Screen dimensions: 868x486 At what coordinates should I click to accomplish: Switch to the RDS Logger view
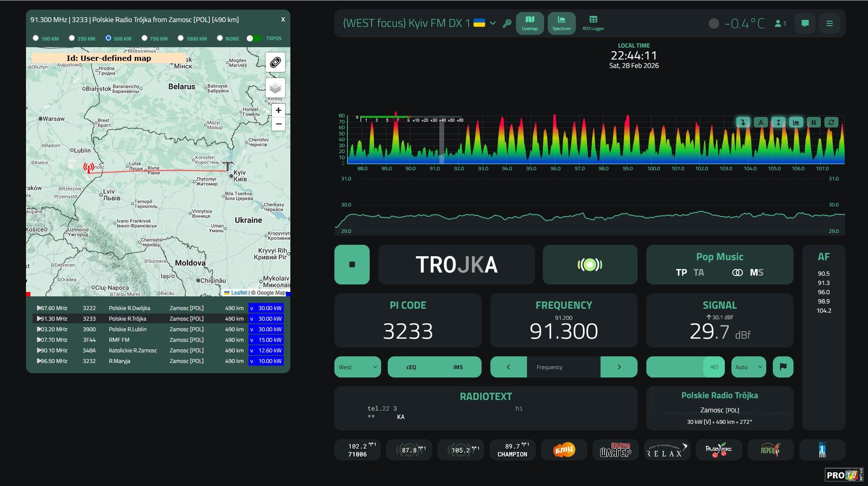click(x=593, y=23)
